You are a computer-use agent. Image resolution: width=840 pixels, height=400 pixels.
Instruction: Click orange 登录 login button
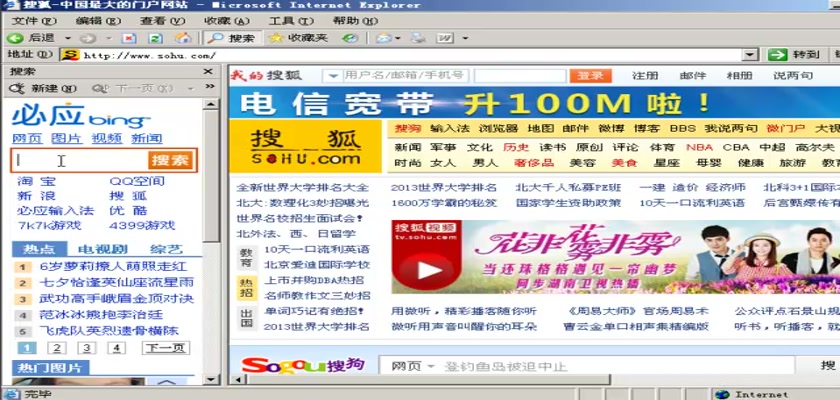[x=590, y=76]
